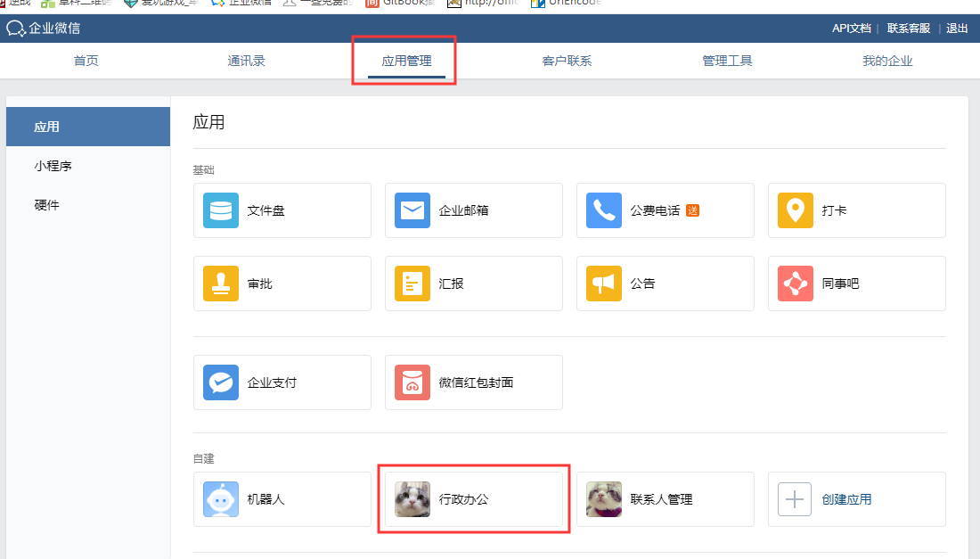Click the 退出 logout link
This screenshot has width=980, height=559.
(957, 29)
